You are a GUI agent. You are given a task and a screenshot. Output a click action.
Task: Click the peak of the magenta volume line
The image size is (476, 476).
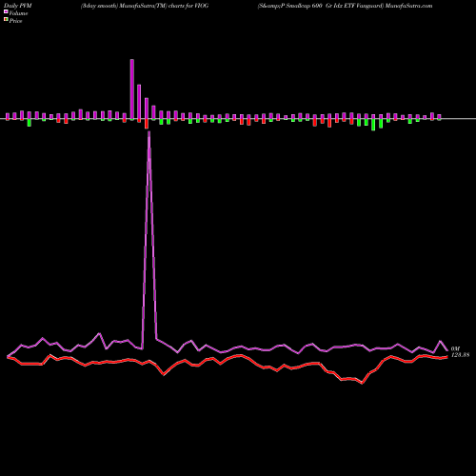pos(149,131)
